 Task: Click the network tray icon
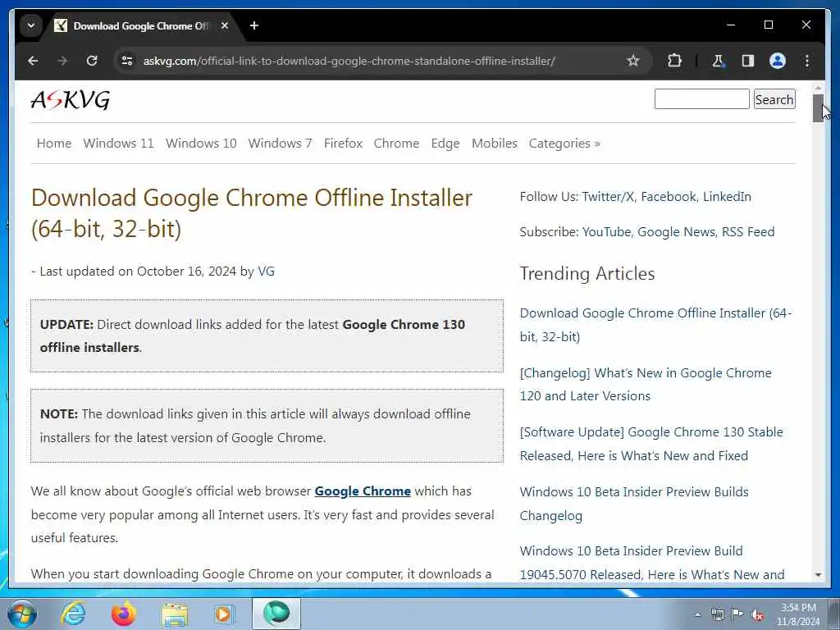717,614
